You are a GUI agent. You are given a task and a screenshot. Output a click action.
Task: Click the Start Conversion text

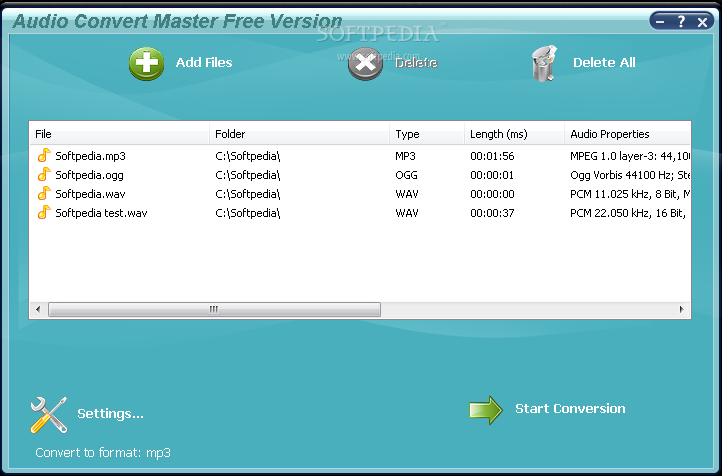coord(570,408)
